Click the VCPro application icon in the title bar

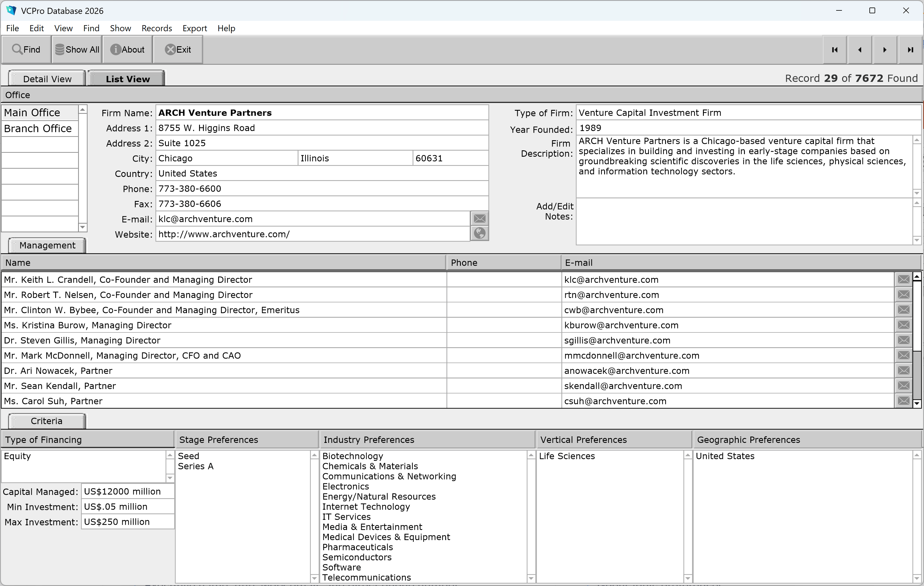pos(11,10)
